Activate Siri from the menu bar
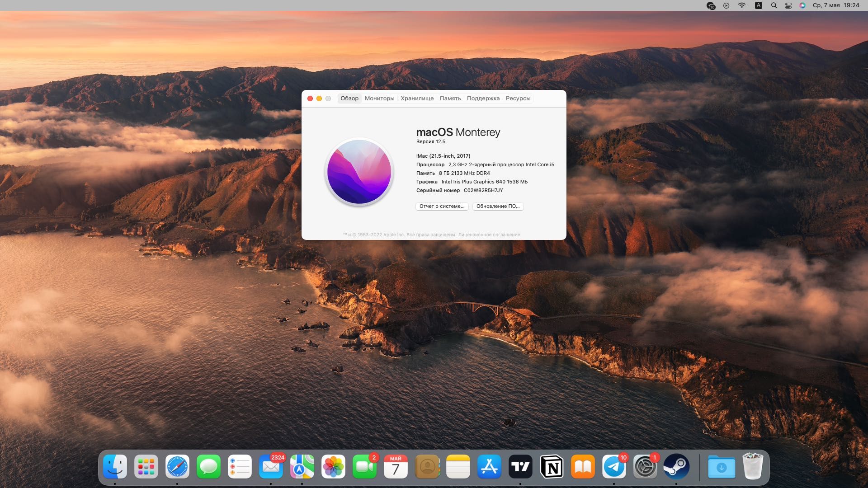The image size is (868, 488). point(802,5)
